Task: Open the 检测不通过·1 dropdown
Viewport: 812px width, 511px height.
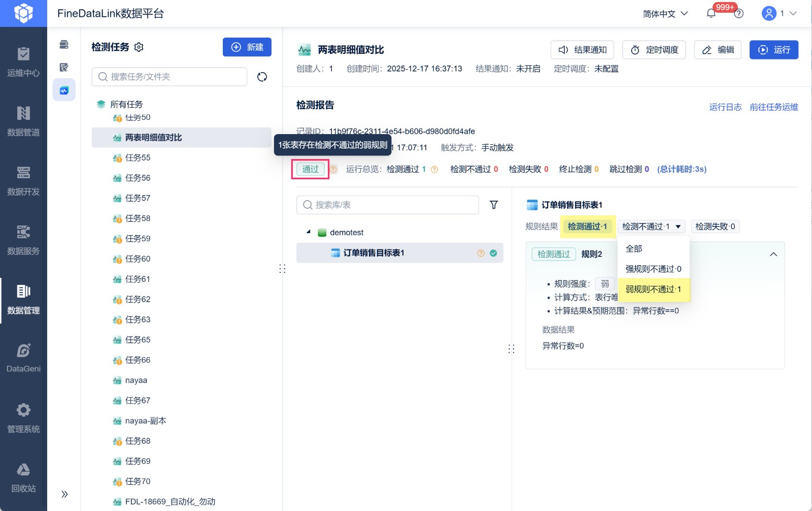Action: (x=652, y=227)
